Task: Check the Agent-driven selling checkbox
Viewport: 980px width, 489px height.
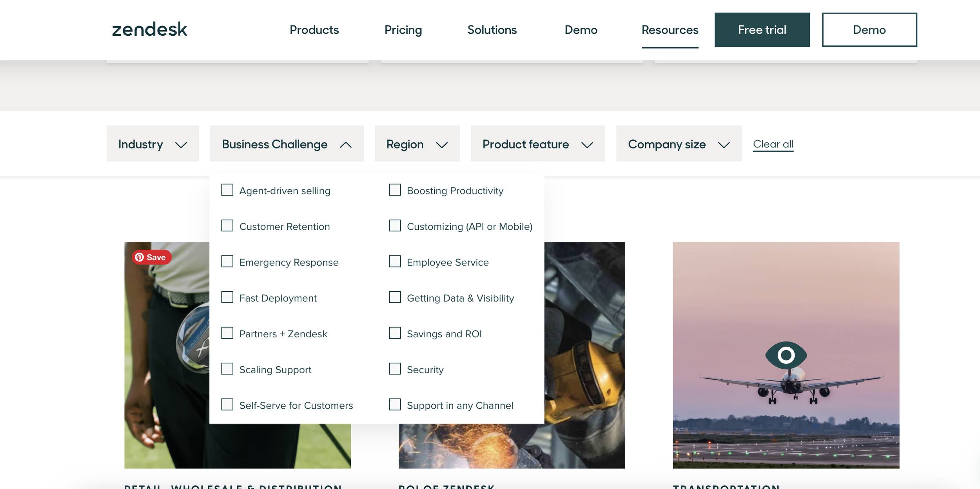Action: (227, 190)
